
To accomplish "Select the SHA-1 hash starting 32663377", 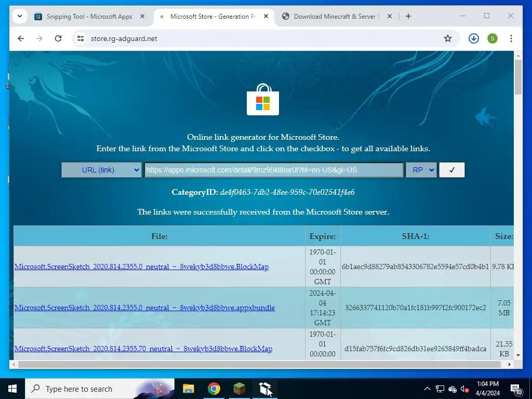I will (415, 308).
